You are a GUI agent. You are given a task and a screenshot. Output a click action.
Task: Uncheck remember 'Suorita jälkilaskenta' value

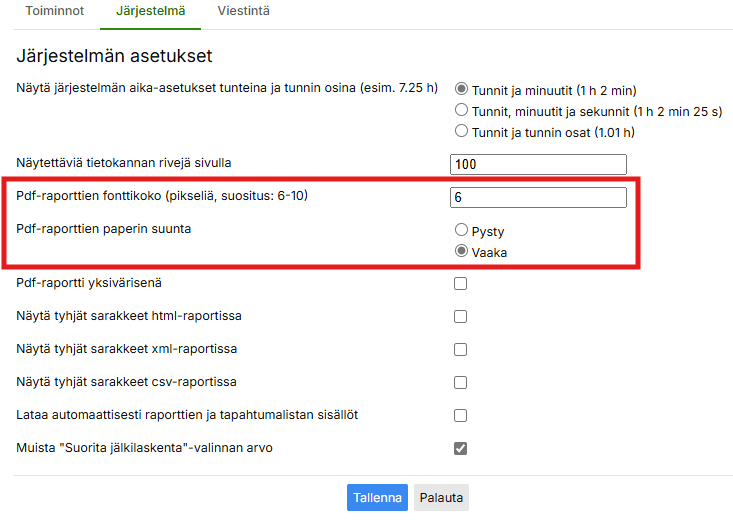tap(461, 448)
